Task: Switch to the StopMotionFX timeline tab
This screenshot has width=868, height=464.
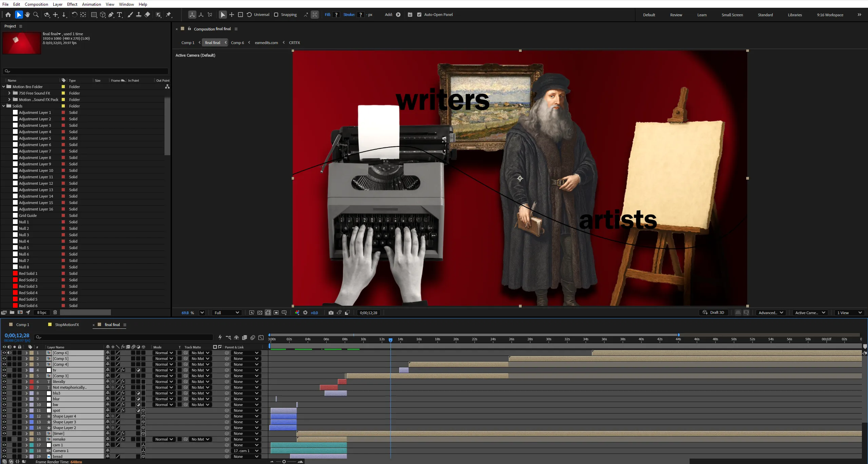Action: 67,325
